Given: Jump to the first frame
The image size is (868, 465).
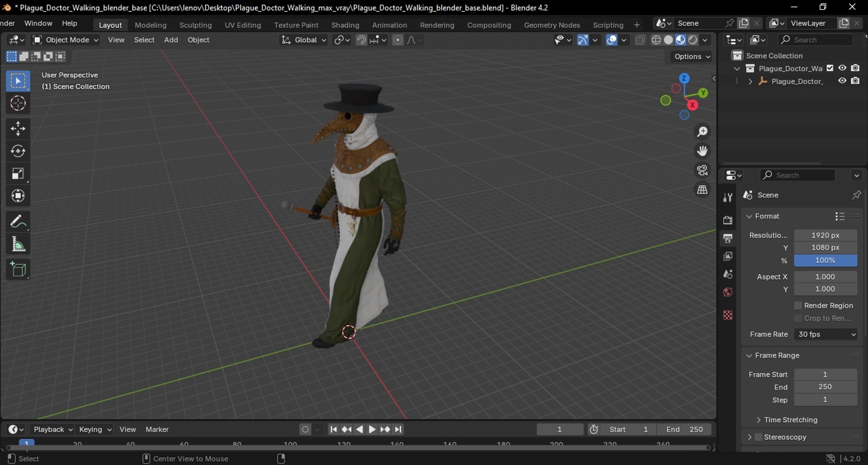Looking at the screenshot, I should pos(334,429).
